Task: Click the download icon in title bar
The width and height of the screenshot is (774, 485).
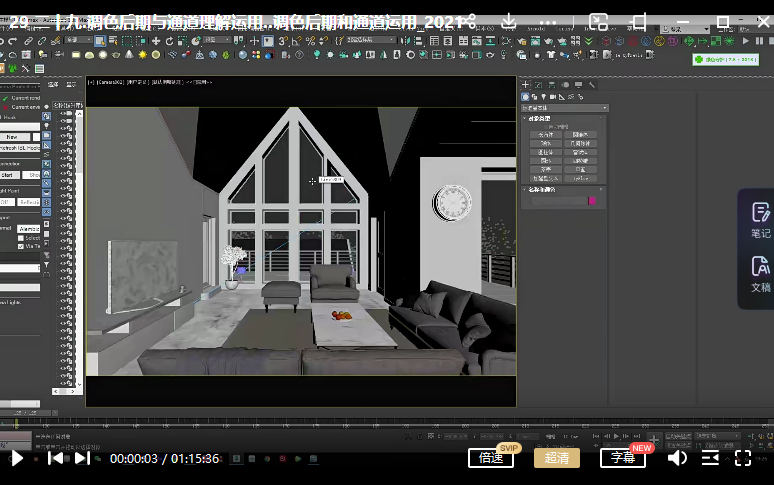Action: coord(508,21)
